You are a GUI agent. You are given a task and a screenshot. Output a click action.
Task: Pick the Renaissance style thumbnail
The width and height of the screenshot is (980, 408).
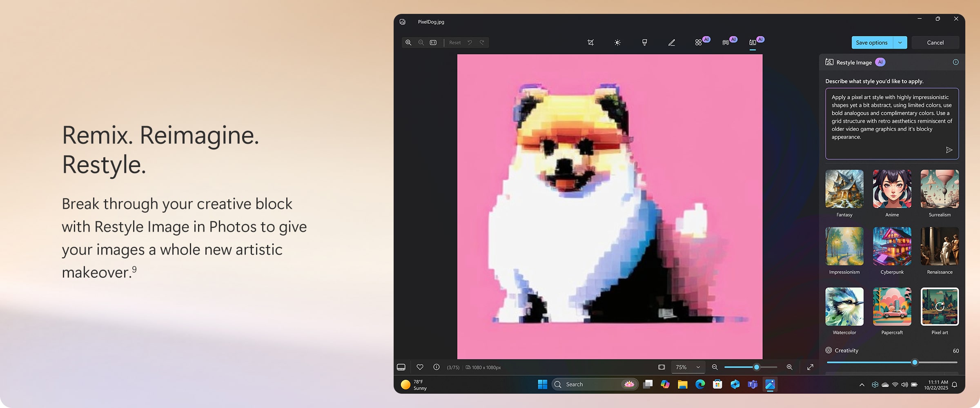click(940, 246)
